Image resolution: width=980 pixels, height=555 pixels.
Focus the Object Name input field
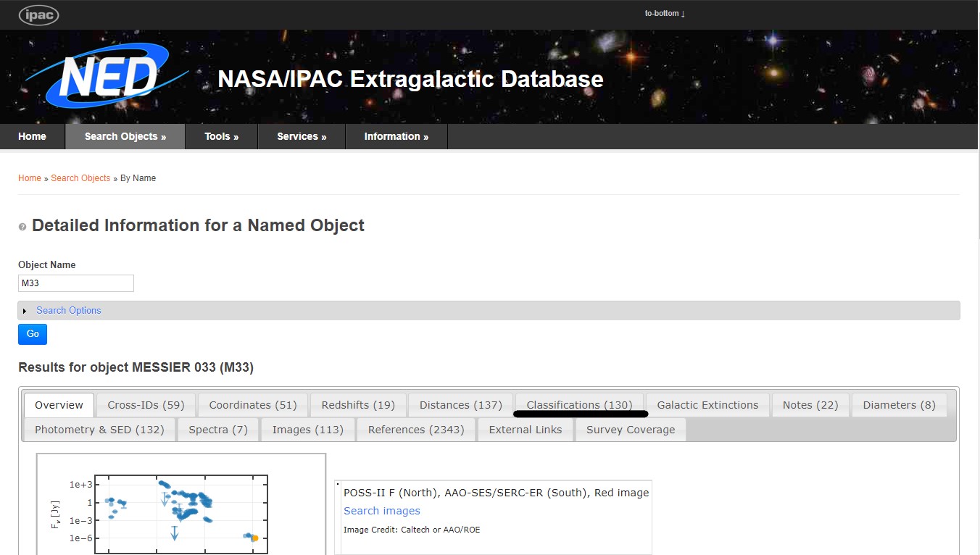(76, 283)
